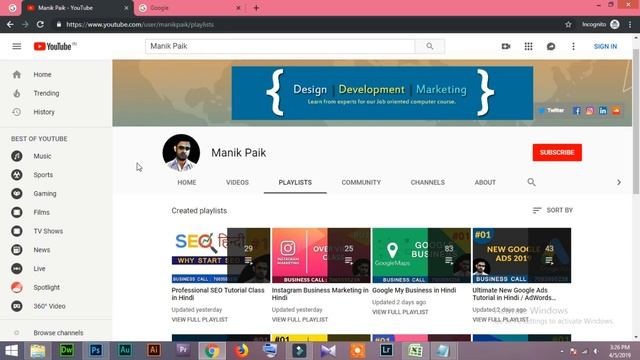Select the PLAYLISTS channel tab
Image resolution: width=640 pixels, height=360 pixels.
pyautogui.click(x=295, y=182)
